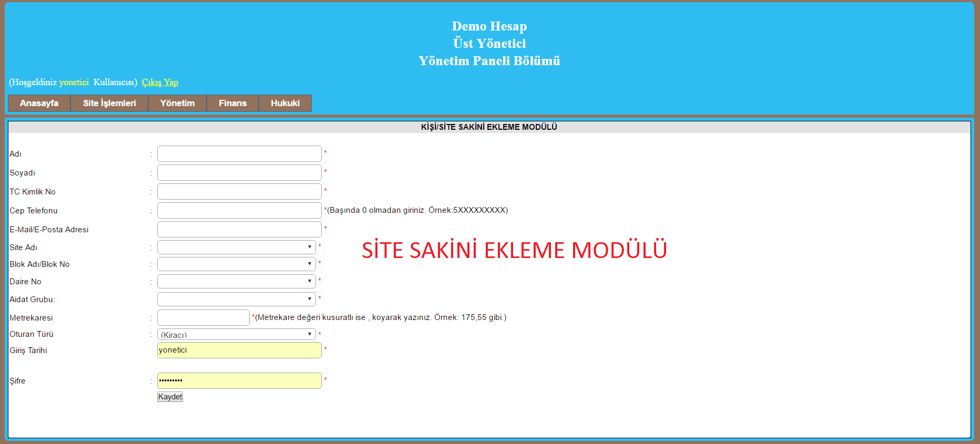Click the TC Kimlik No field
980x444 pixels.
(239, 191)
